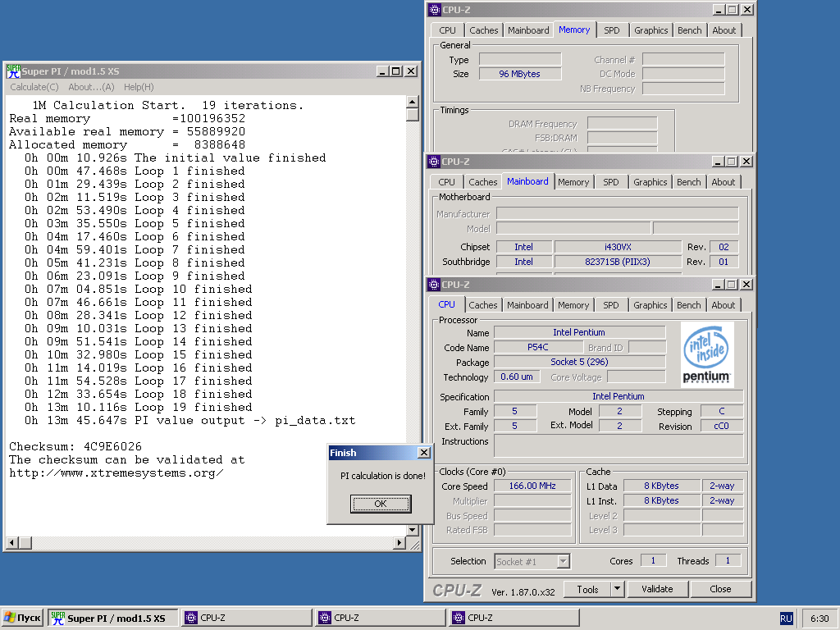Click the Validate button in CPU-Z
840x630 pixels.
[x=657, y=589]
